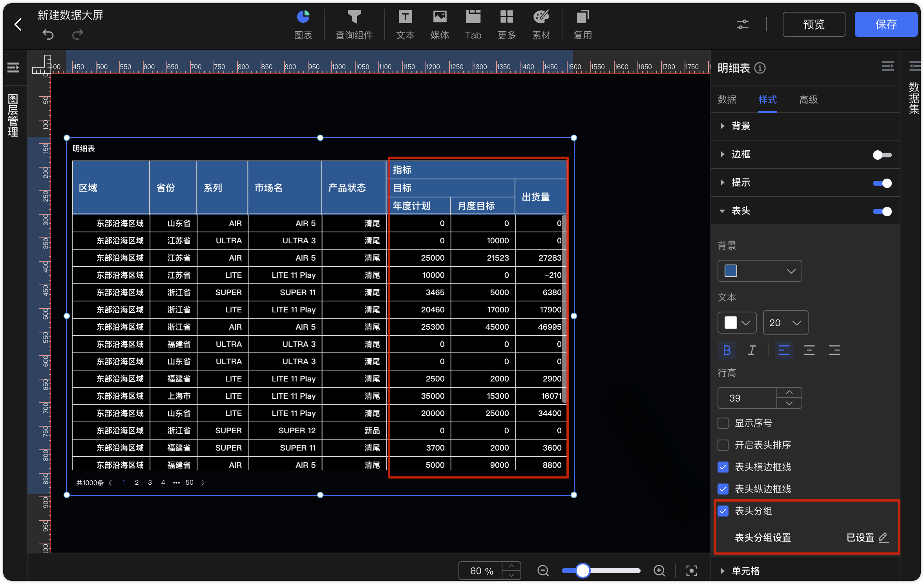924x584 pixels.
Task: Expand the 边框 section
Action: (x=722, y=154)
